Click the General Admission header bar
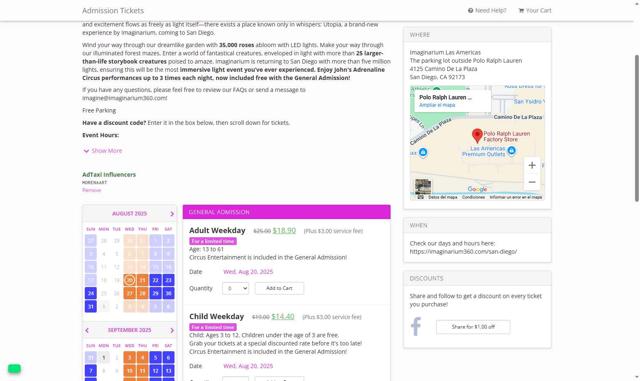 [x=287, y=212]
